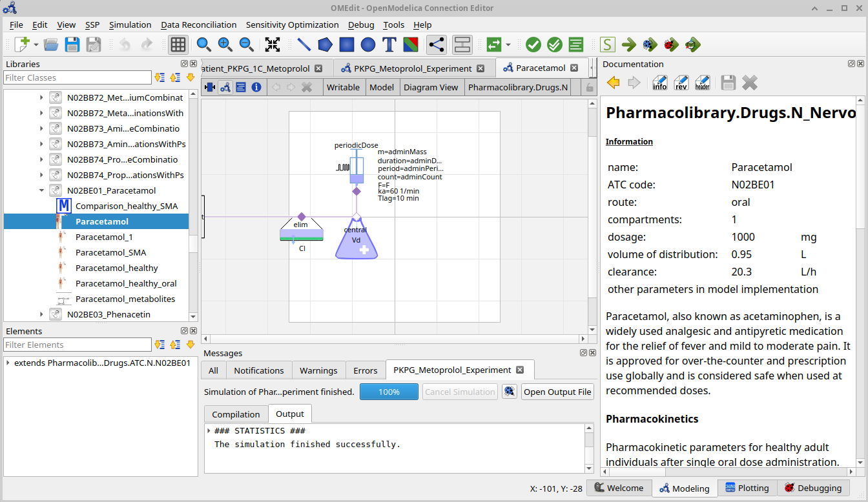Select Paracetamol_metabolites in Libraries tree

[x=125, y=299]
